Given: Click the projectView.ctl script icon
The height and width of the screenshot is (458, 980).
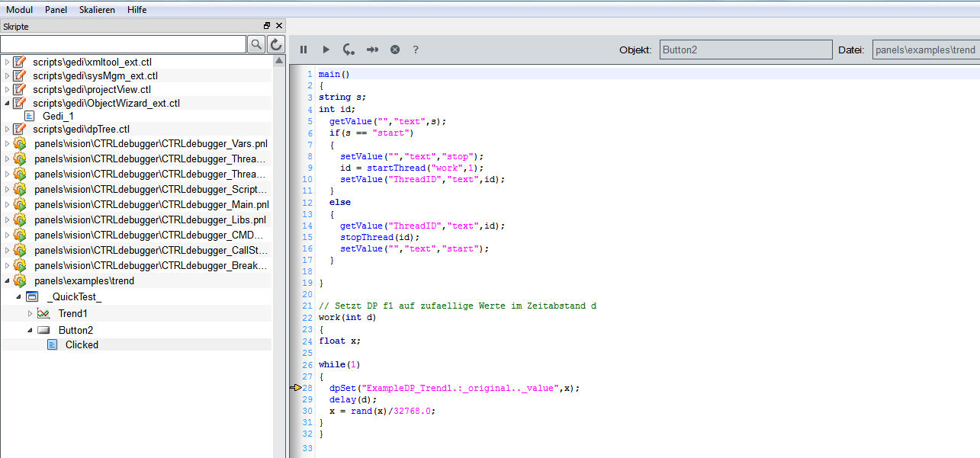Looking at the screenshot, I should pyautogui.click(x=20, y=89).
